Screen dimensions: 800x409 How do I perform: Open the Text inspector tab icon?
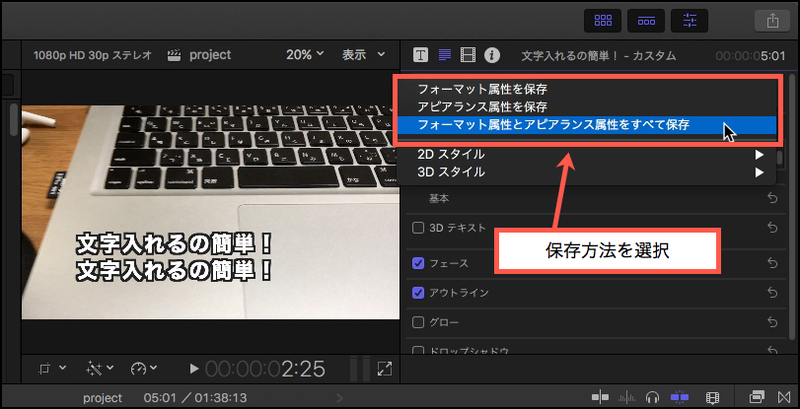point(421,54)
